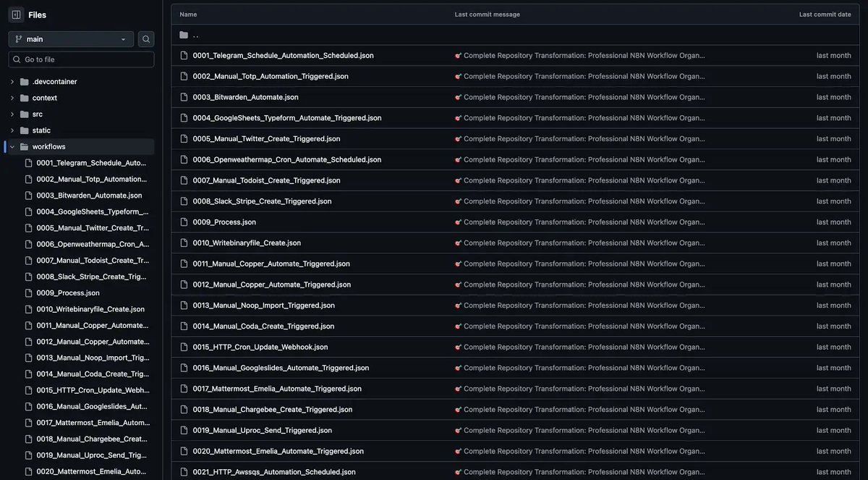Click file icon beside 0015_HTTP_Cron_Update_Webhook.json
Image resolution: width=868 pixels, height=480 pixels.
pos(183,347)
